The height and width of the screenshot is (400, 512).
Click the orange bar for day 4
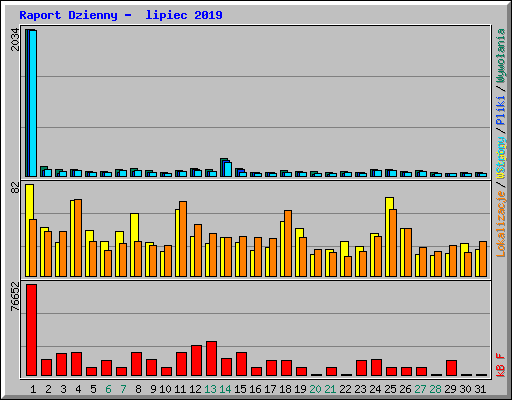78,238
